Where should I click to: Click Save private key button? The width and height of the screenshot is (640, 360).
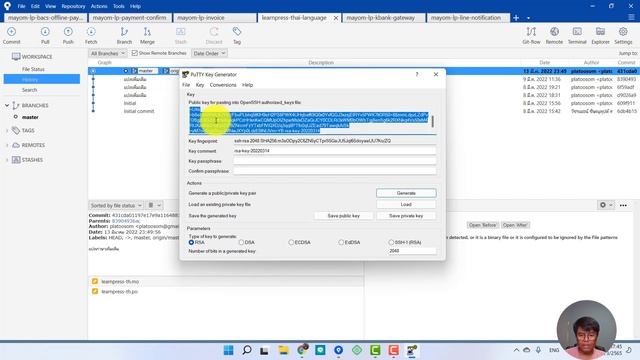[406, 216]
